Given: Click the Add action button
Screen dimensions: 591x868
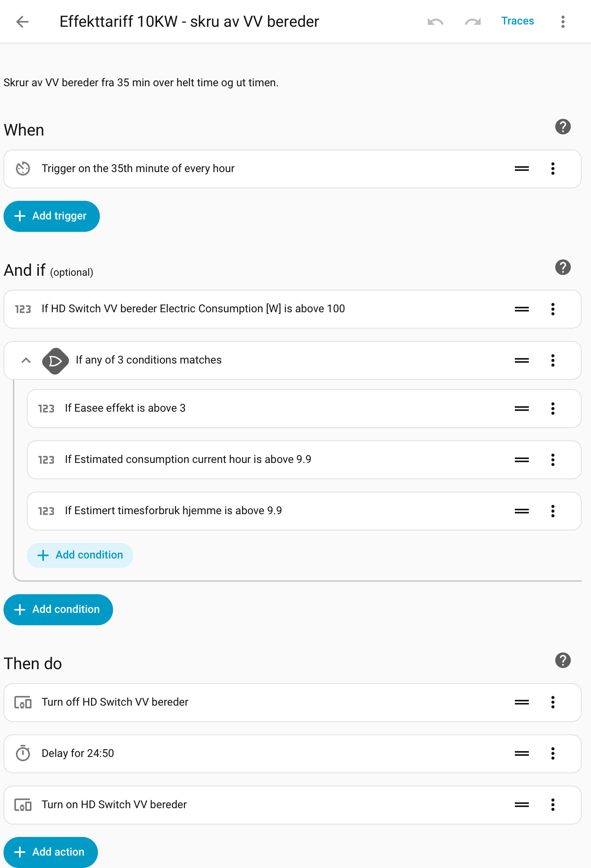Looking at the screenshot, I should click(x=51, y=852).
